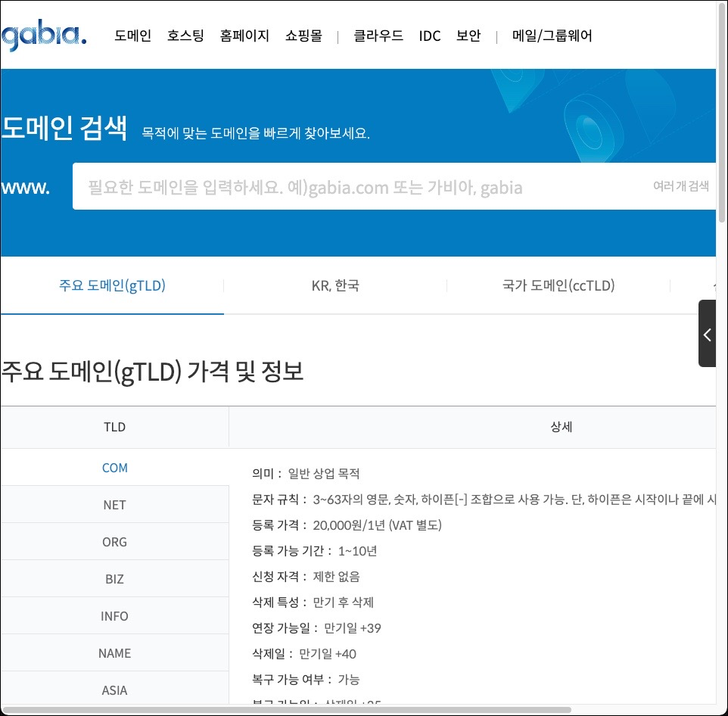Open the 메일/그룹웨어 menu

[552, 36]
